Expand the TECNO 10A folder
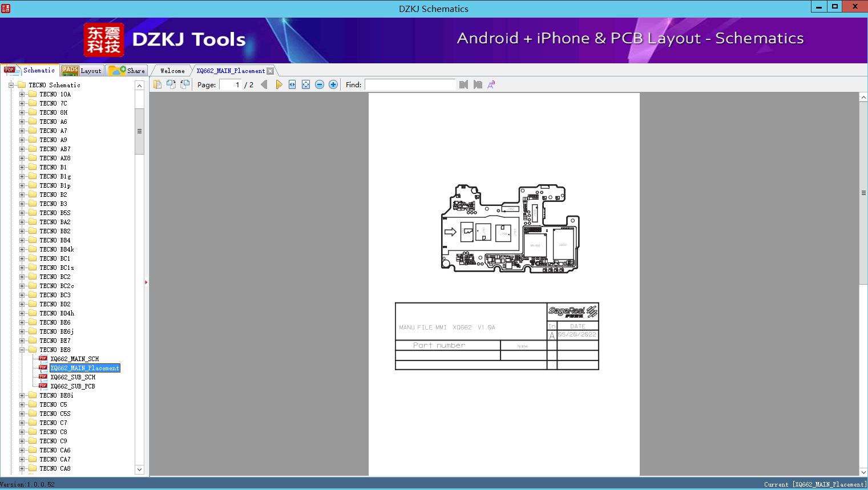The width and height of the screenshot is (868, 490). pyautogui.click(x=22, y=94)
